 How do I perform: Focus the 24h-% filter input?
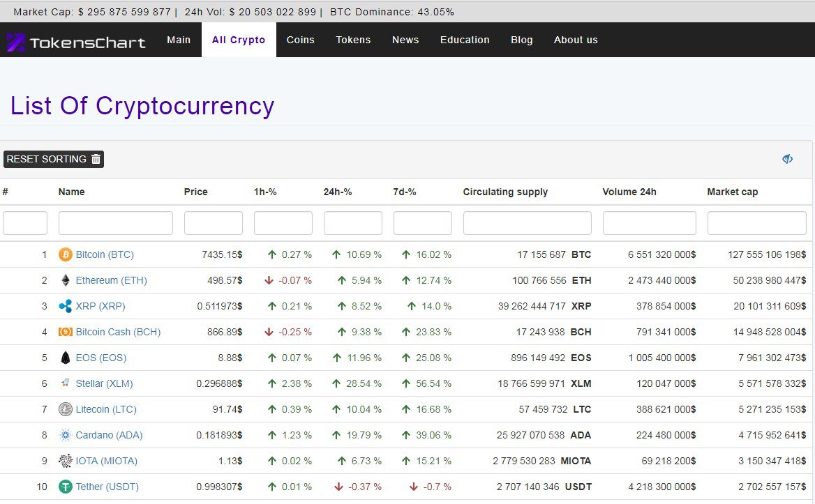(x=353, y=223)
